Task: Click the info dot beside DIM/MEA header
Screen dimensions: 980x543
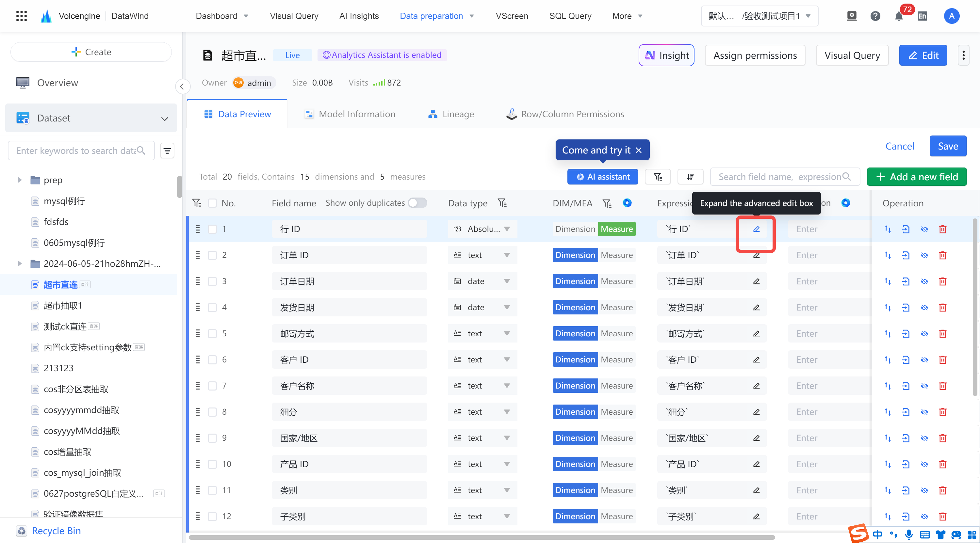Action: point(627,203)
